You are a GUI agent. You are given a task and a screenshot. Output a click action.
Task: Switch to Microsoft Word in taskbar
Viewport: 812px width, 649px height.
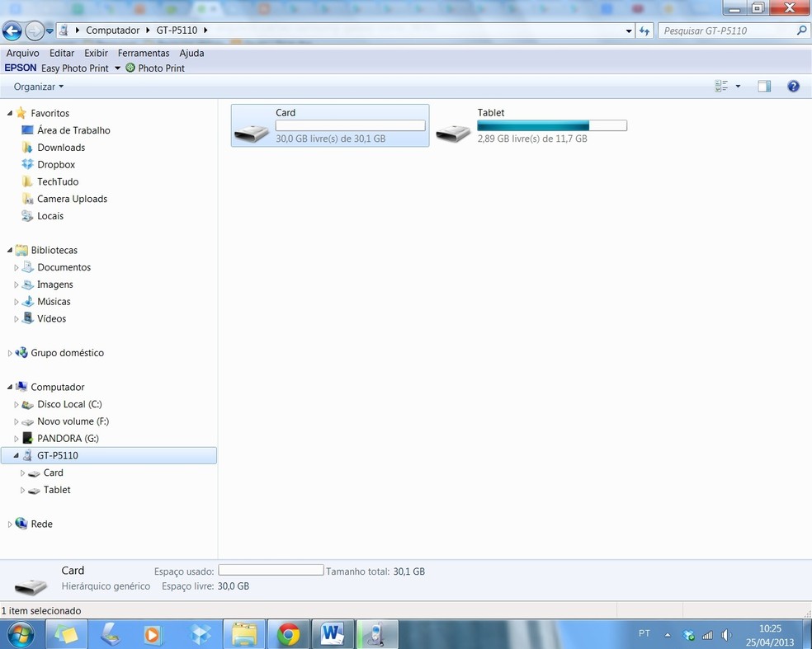(333, 634)
